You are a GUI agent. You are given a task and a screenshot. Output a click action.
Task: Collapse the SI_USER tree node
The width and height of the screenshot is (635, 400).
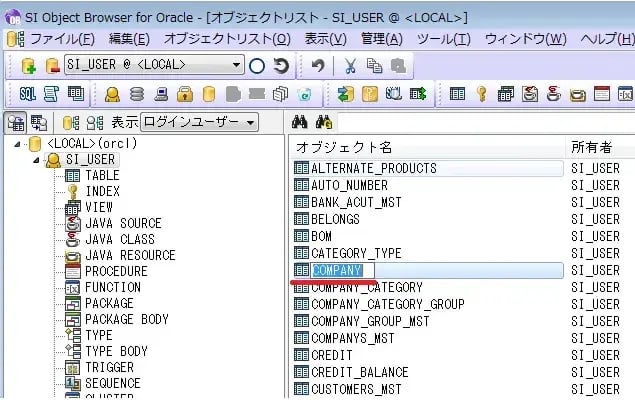[x=38, y=160]
